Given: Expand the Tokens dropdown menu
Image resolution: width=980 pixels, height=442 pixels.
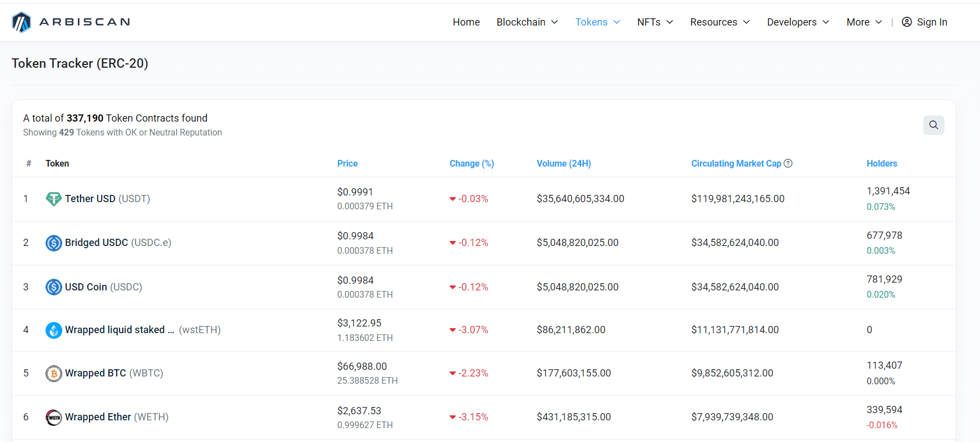Looking at the screenshot, I should click(x=598, y=22).
